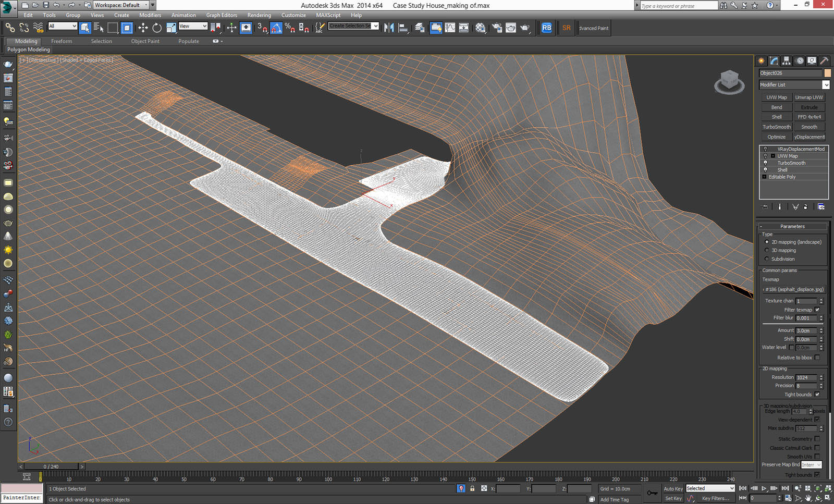Toggle TurboSmooth modifier lightbulb

(765, 163)
